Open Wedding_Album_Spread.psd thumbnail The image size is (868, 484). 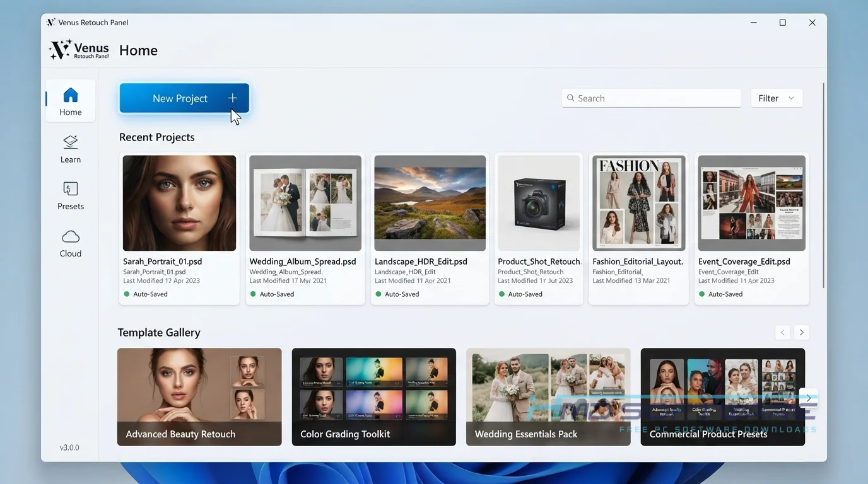(305, 203)
